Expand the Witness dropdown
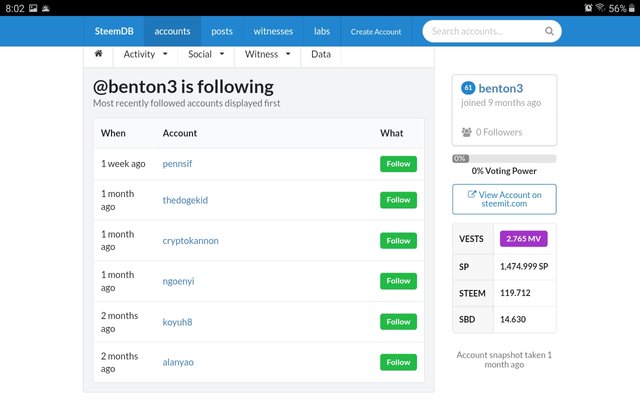The height and width of the screenshot is (400, 640). (x=267, y=54)
